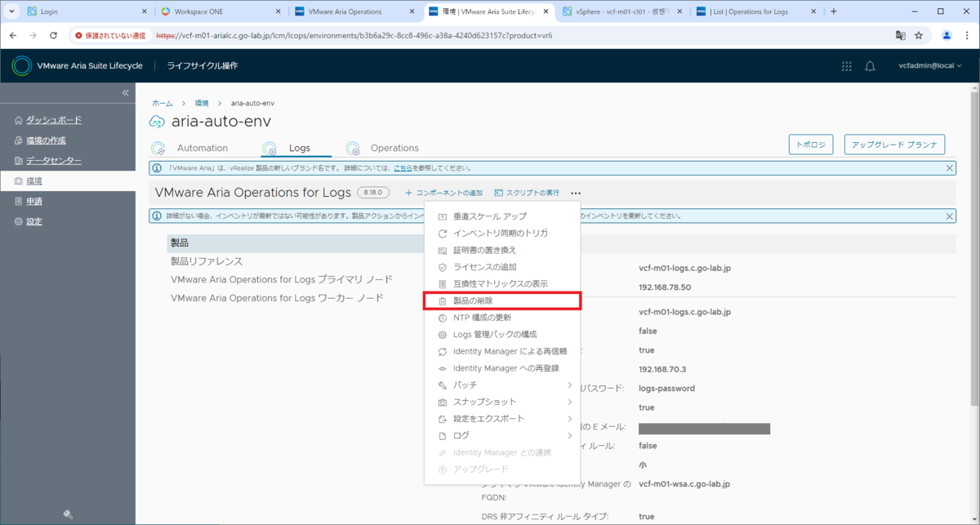This screenshot has height=525, width=980.
Task: Choose 互換性マトリックスの表示 from the menu
Action: 502,283
